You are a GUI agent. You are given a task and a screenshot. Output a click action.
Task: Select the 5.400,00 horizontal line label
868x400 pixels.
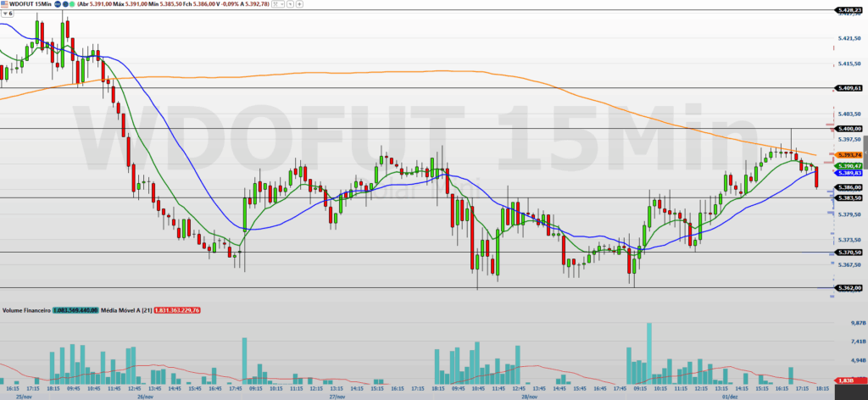pos(848,128)
